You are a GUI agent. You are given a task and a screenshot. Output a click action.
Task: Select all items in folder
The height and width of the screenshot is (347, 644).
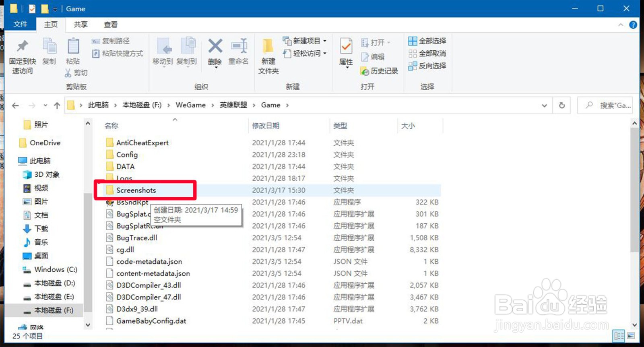(427, 41)
